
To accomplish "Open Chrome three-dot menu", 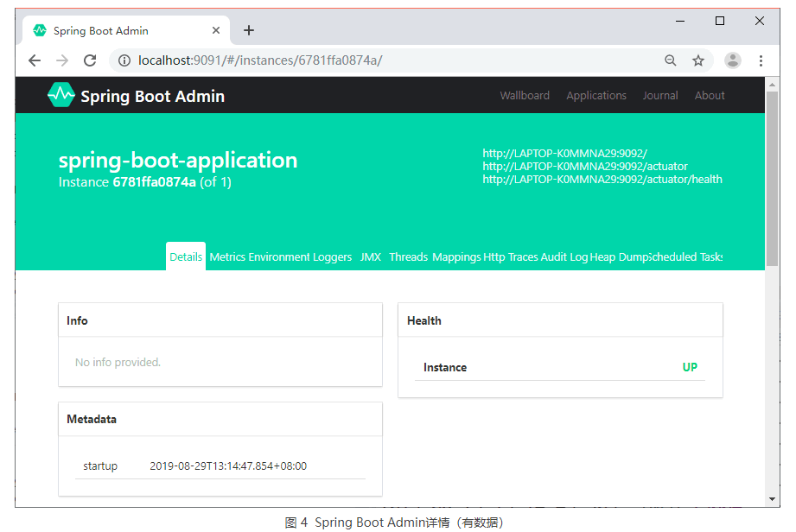I will tap(761, 60).
